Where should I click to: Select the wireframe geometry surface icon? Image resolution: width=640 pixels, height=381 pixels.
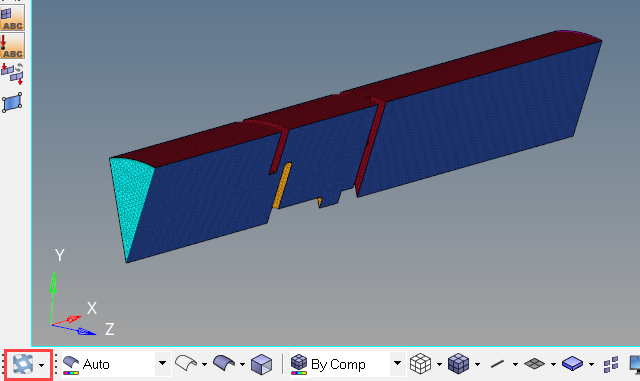tap(186, 363)
